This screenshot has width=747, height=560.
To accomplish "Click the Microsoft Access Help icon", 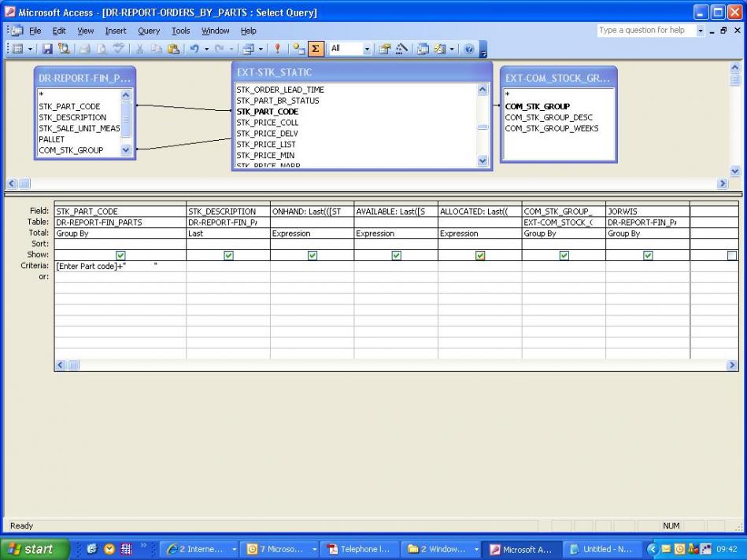I will click(x=469, y=49).
